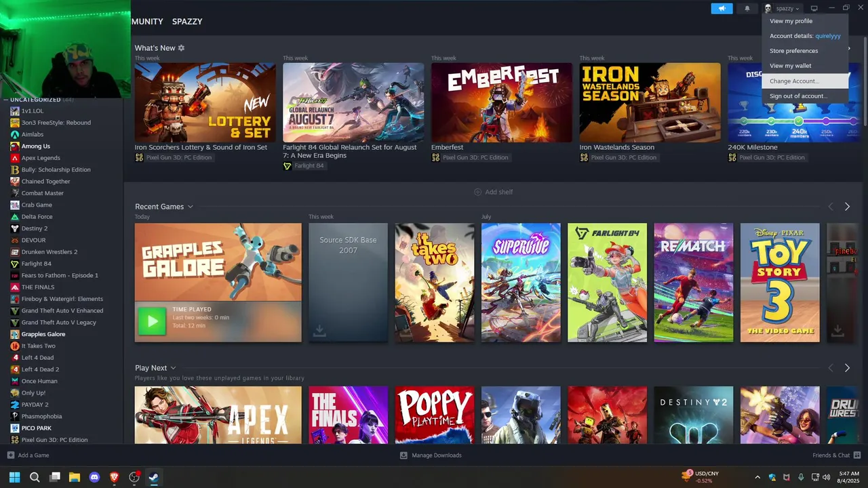Screen dimensions: 868x488
Task: Click the Add shelf button
Action: (493, 192)
